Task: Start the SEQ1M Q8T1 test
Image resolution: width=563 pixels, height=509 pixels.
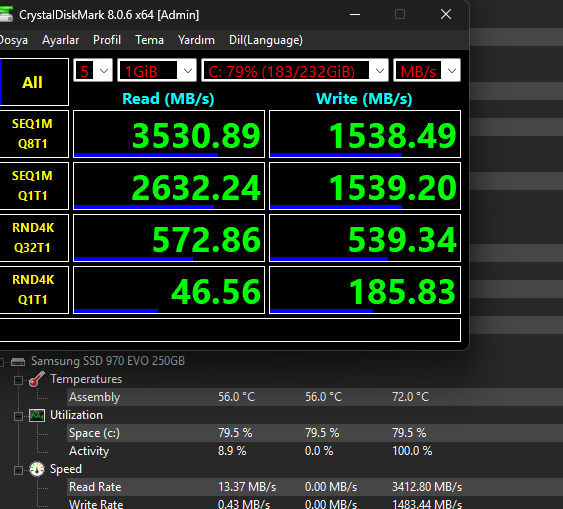Action: coord(33,134)
